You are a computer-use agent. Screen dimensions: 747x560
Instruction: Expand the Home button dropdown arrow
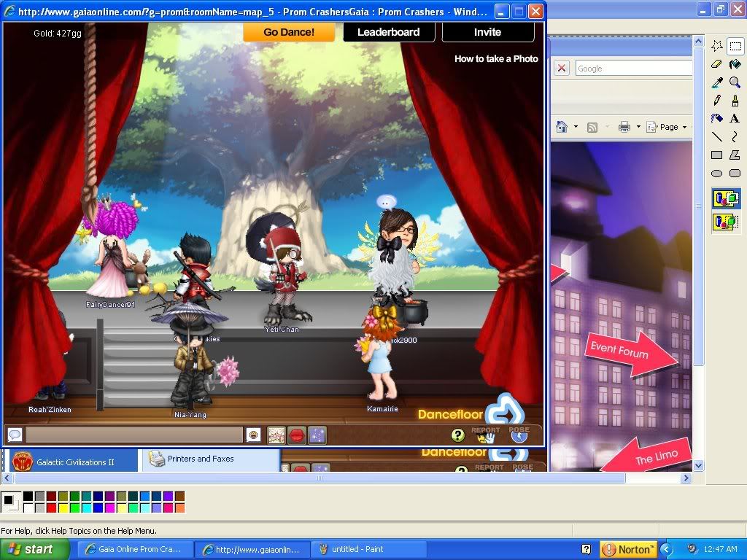click(576, 127)
